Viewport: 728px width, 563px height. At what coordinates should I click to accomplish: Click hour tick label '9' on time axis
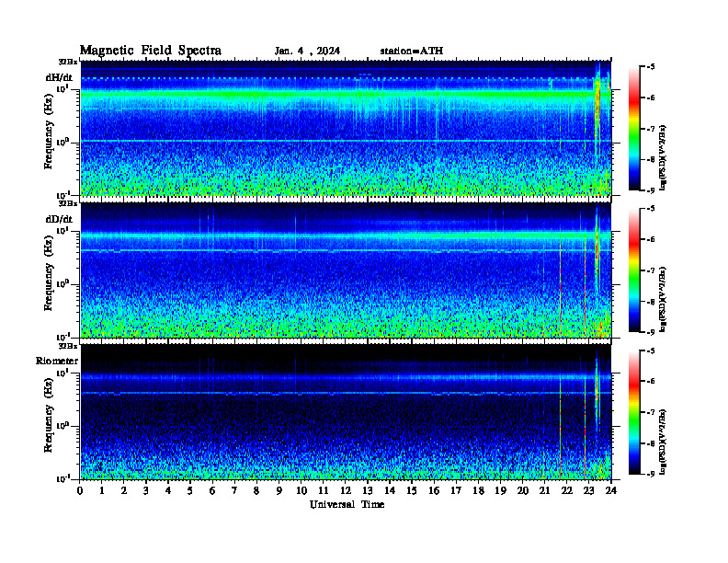coord(279,490)
